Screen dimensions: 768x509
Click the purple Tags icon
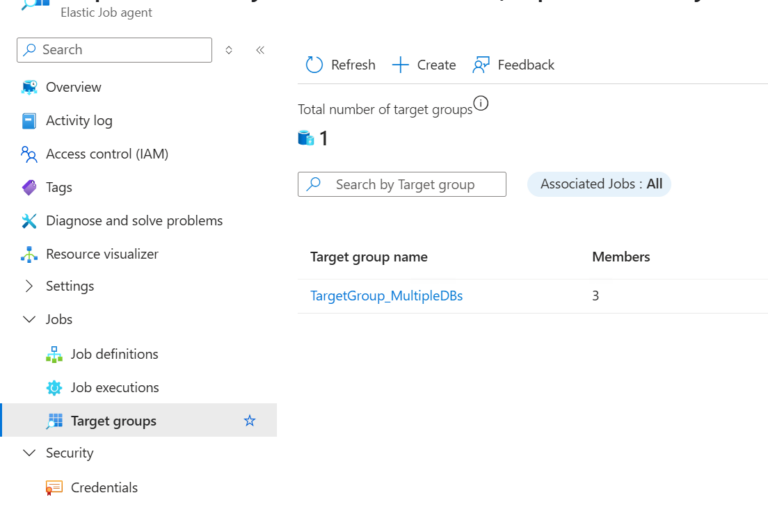[x=29, y=187]
